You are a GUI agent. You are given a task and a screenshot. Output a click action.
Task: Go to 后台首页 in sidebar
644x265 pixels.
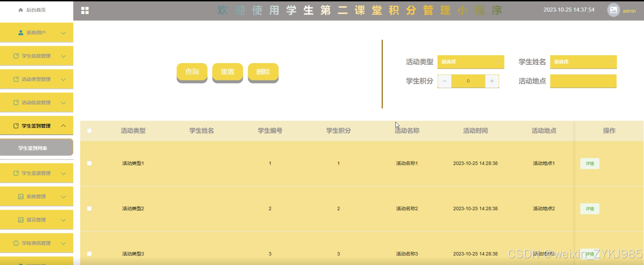[x=36, y=10]
